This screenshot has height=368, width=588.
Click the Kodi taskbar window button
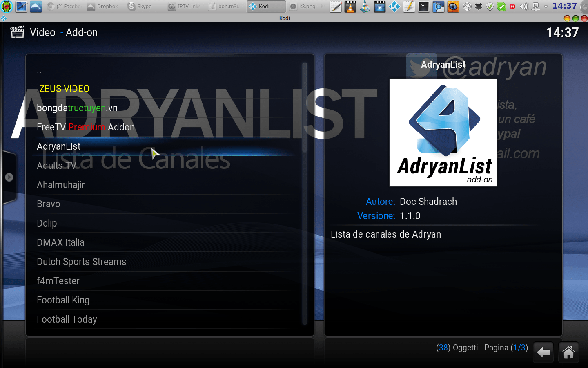tap(266, 7)
